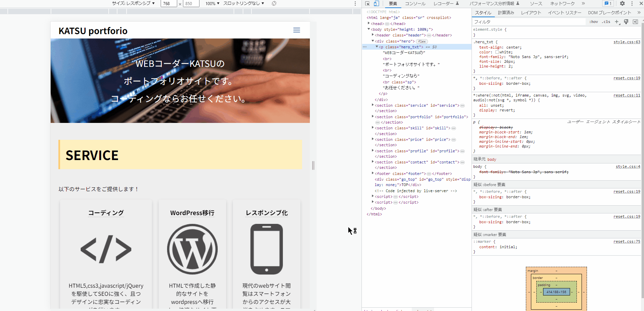Screen dimensions: 644x311
Task: Select the 要素 tab
Action: [393, 3]
